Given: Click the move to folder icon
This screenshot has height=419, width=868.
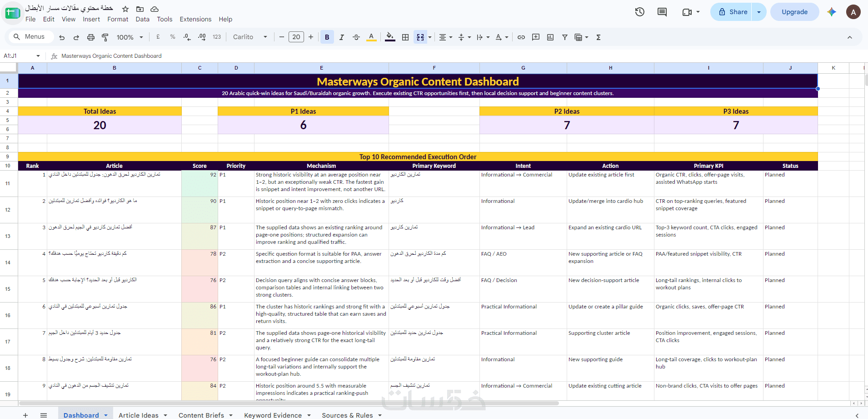Looking at the screenshot, I should coord(140,9).
